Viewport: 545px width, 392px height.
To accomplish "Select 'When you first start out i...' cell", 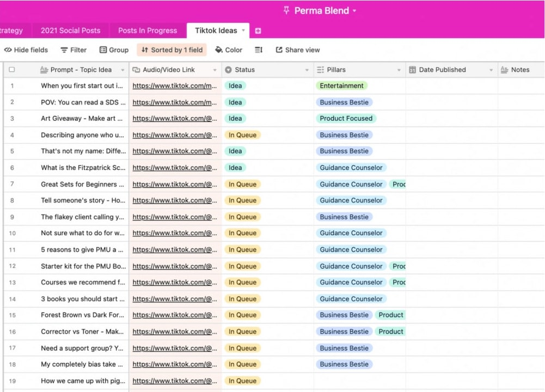I will point(82,86).
